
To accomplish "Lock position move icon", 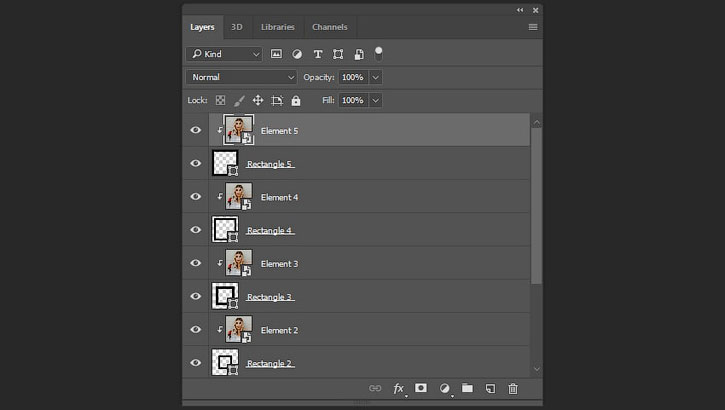I will (x=258, y=100).
